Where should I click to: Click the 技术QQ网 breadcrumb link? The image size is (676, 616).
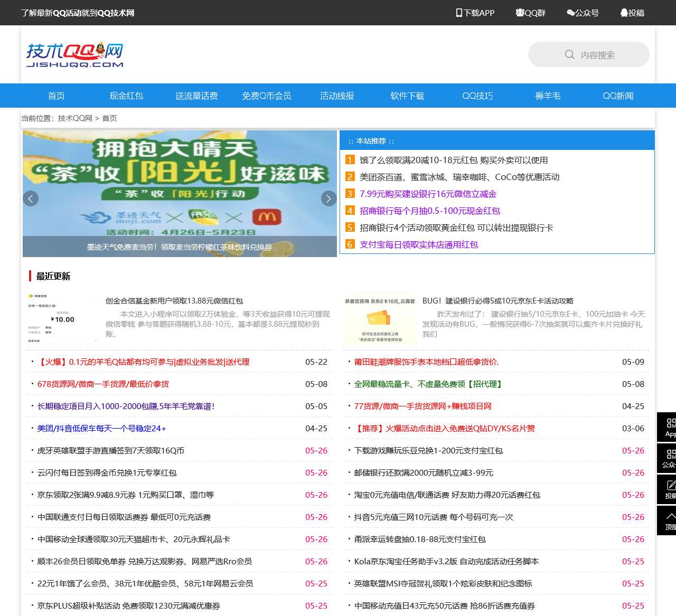click(75, 118)
